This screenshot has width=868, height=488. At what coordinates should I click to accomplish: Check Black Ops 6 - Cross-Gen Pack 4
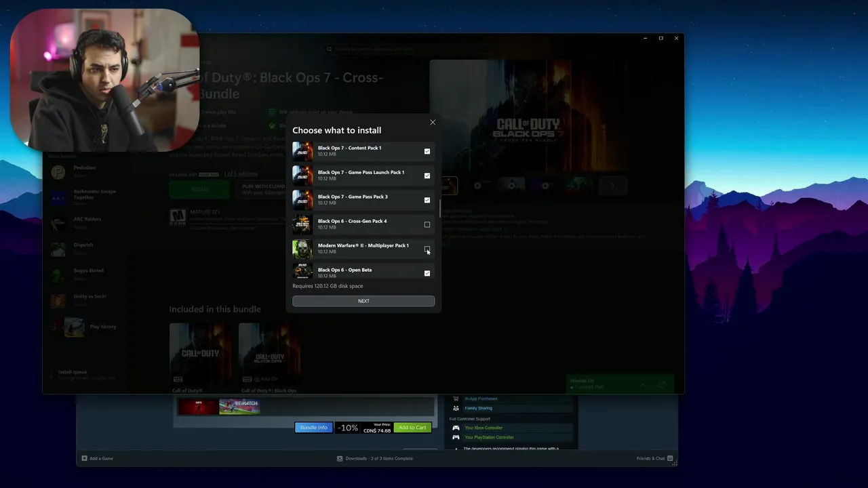pos(427,224)
